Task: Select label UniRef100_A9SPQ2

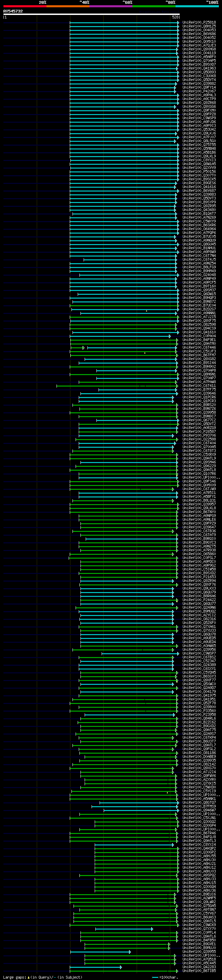Action: click(199, 875)
